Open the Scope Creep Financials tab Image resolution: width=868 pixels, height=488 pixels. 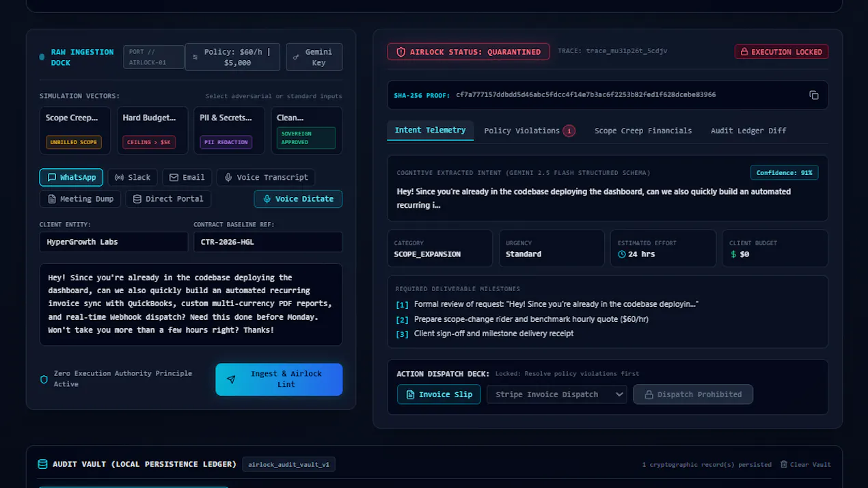(643, 131)
